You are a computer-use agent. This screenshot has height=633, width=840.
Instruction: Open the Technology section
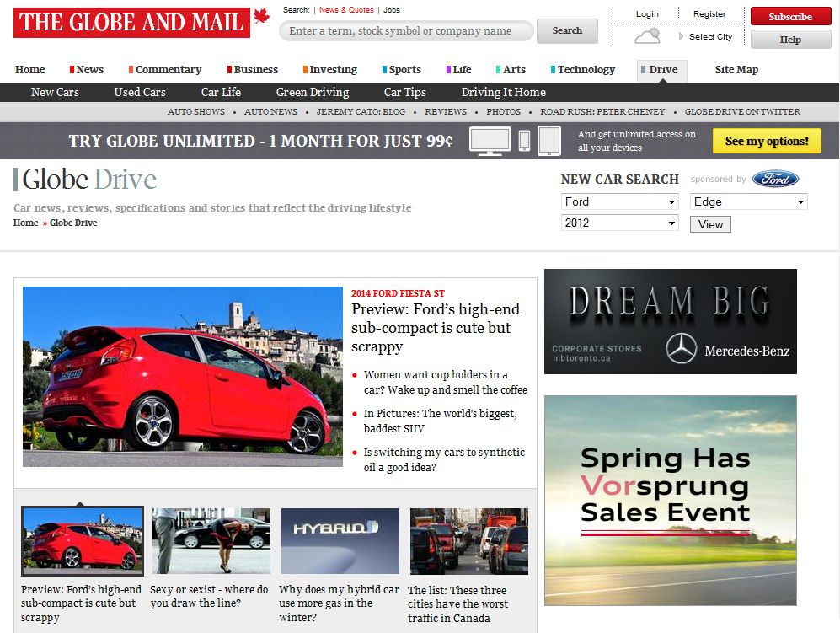click(583, 70)
